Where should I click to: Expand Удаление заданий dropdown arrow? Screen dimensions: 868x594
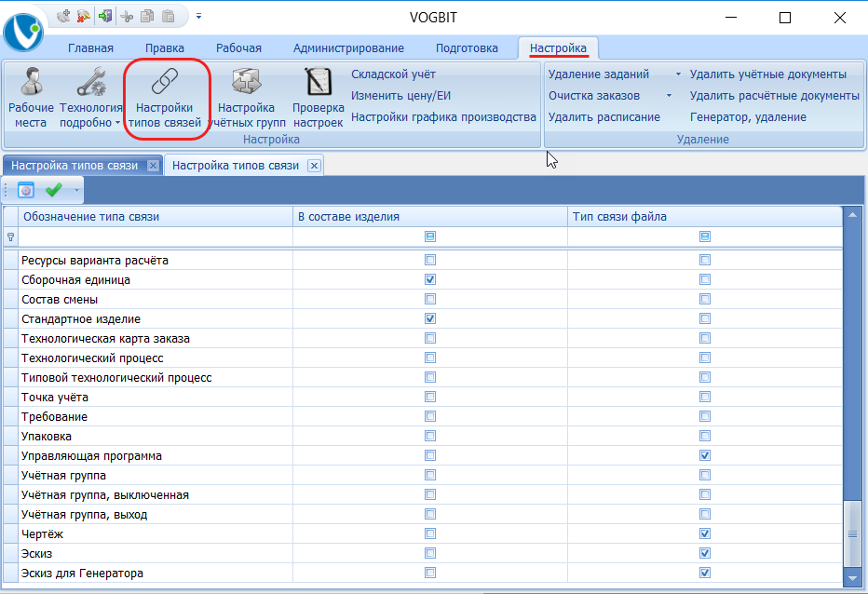pyautogui.click(x=678, y=74)
